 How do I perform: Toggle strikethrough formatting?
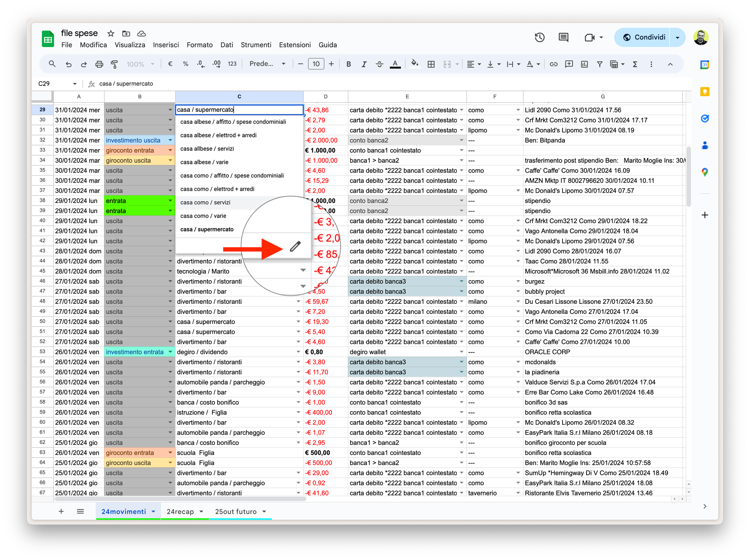tap(379, 64)
